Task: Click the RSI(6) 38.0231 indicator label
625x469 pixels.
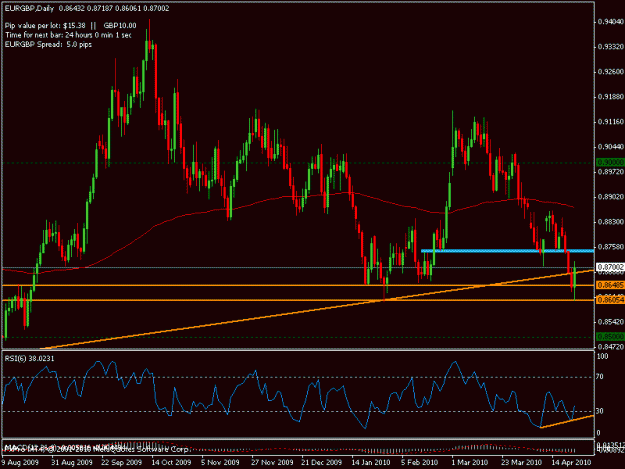Action: point(29,359)
